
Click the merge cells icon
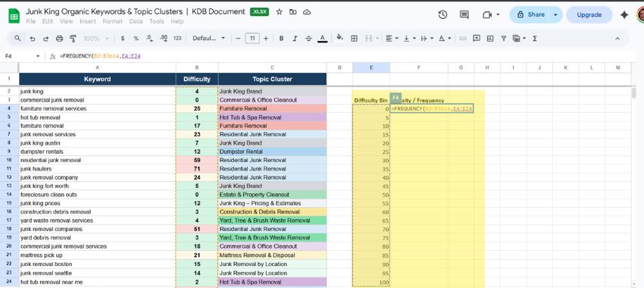click(x=368, y=38)
